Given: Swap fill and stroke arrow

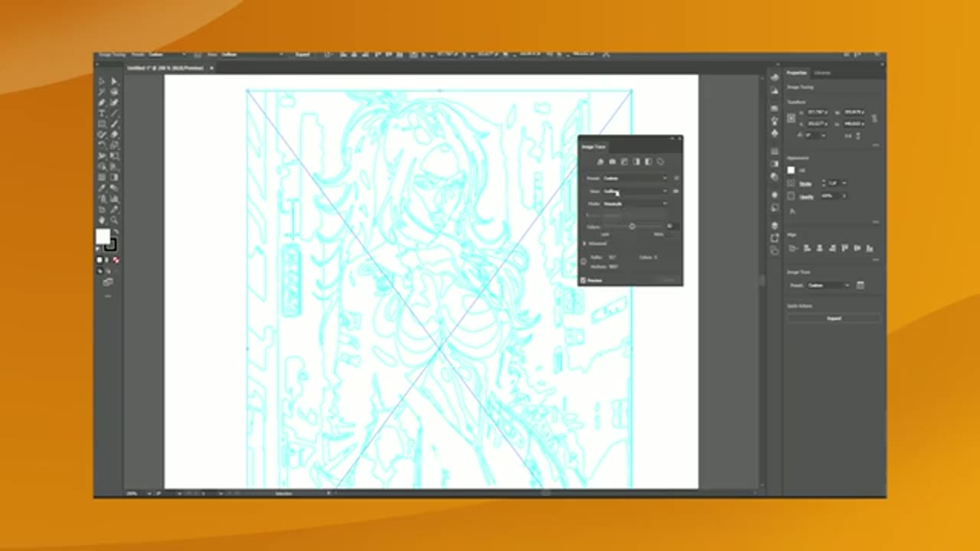Looking at the screenshot, I should tap(116, 232).
